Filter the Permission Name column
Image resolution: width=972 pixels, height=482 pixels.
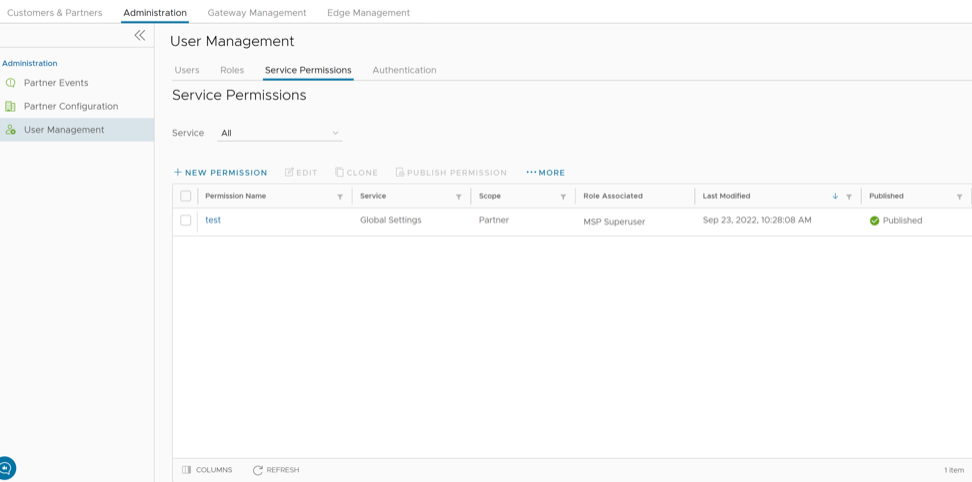340,197
